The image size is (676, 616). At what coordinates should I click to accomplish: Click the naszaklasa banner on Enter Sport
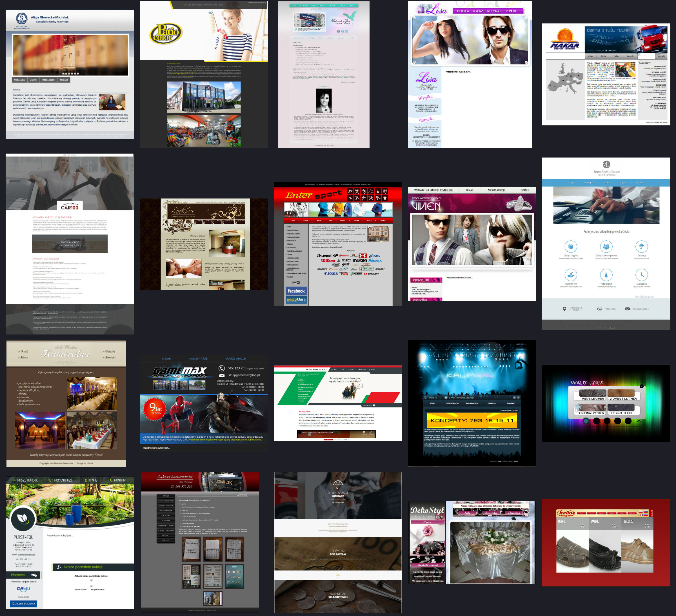tap(296, 300)
